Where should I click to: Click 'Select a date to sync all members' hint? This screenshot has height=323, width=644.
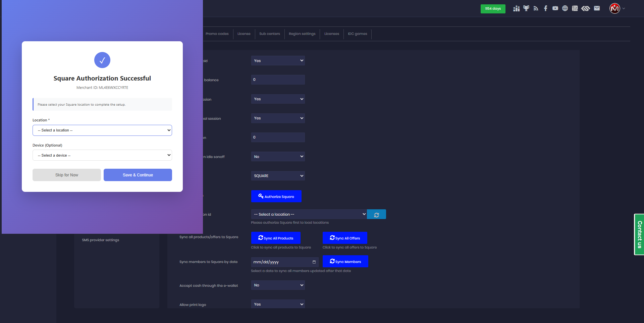pyautogui.click(x=301, y=271)
